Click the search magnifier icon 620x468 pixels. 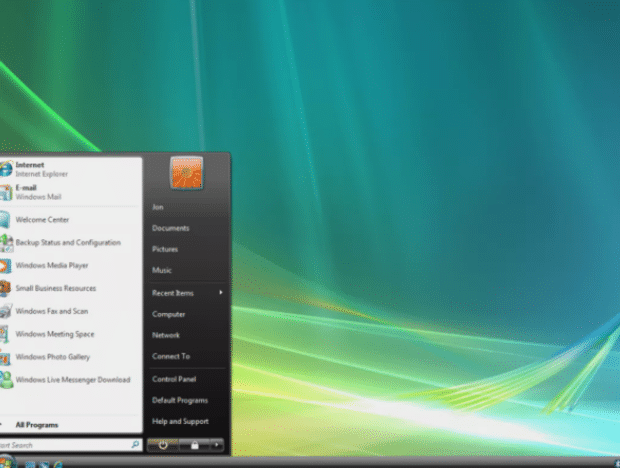[135, 444]
